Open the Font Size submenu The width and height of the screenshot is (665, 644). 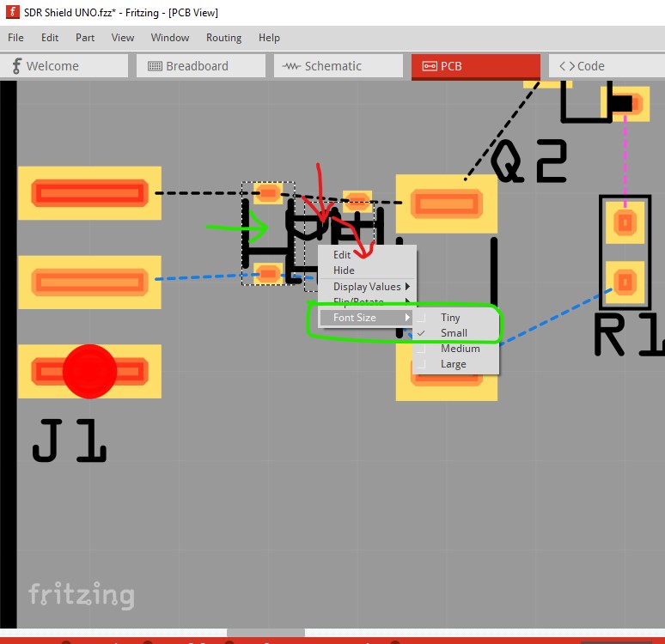[366, 318]
